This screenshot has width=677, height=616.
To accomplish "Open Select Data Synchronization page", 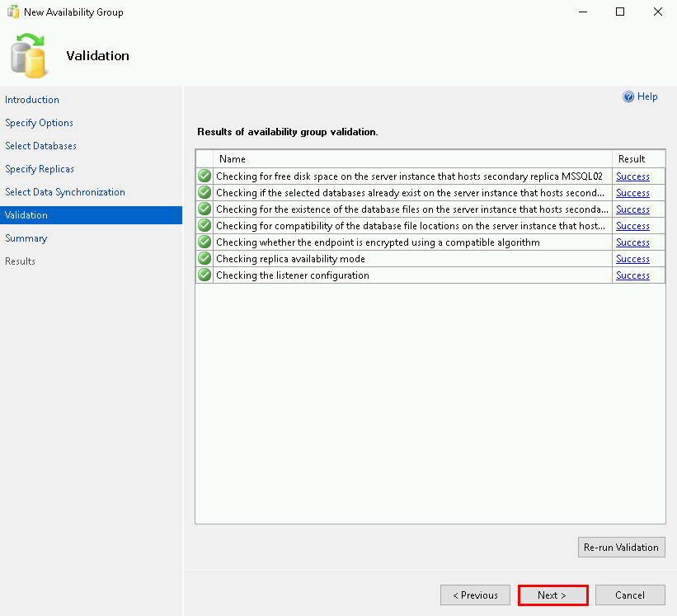I will click(65, 192).
